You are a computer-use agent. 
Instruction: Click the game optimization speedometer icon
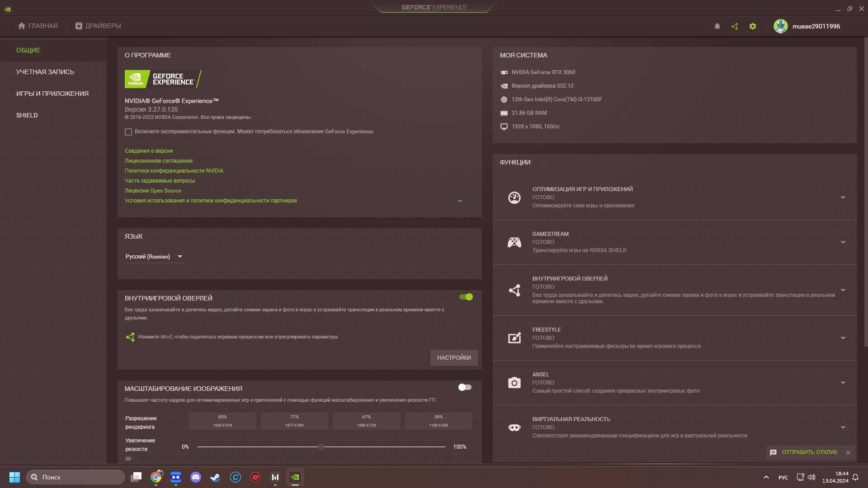(514, 197)
